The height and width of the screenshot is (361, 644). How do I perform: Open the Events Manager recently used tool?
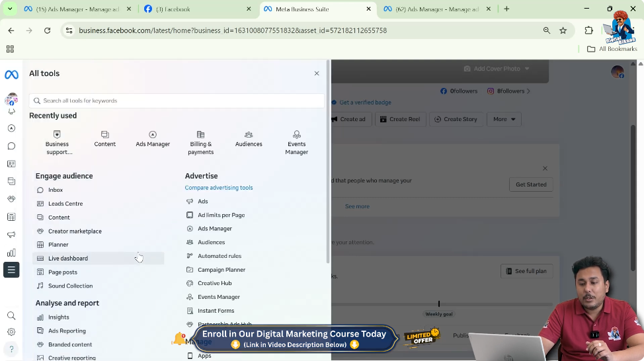point(296,143)
